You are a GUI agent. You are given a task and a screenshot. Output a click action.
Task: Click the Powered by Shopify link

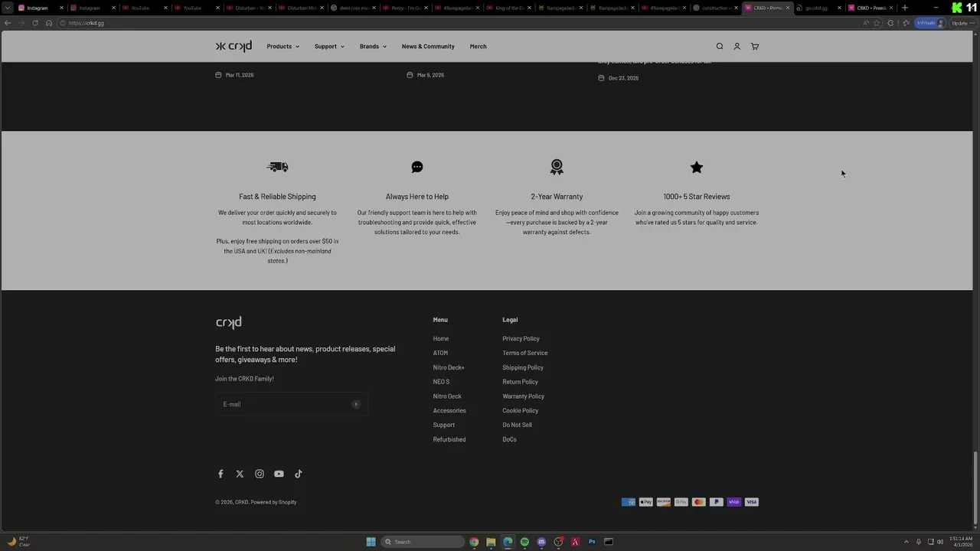[x=273, y=502]
